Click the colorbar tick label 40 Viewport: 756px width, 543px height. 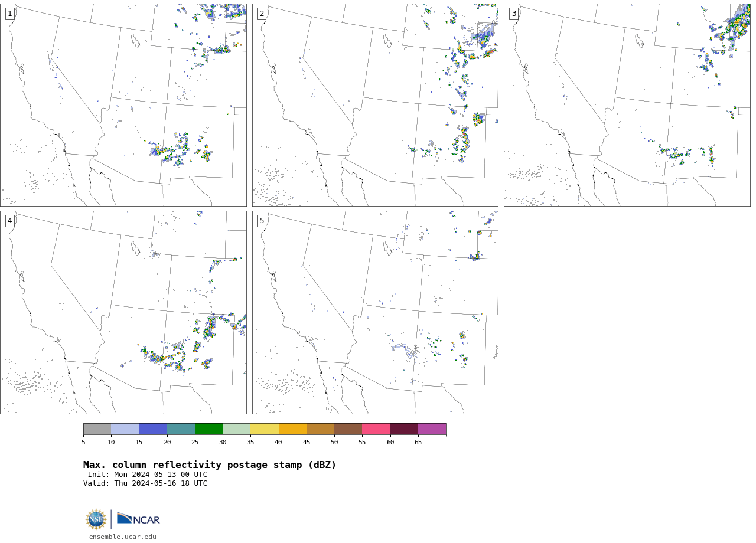[x=279, y=443]
